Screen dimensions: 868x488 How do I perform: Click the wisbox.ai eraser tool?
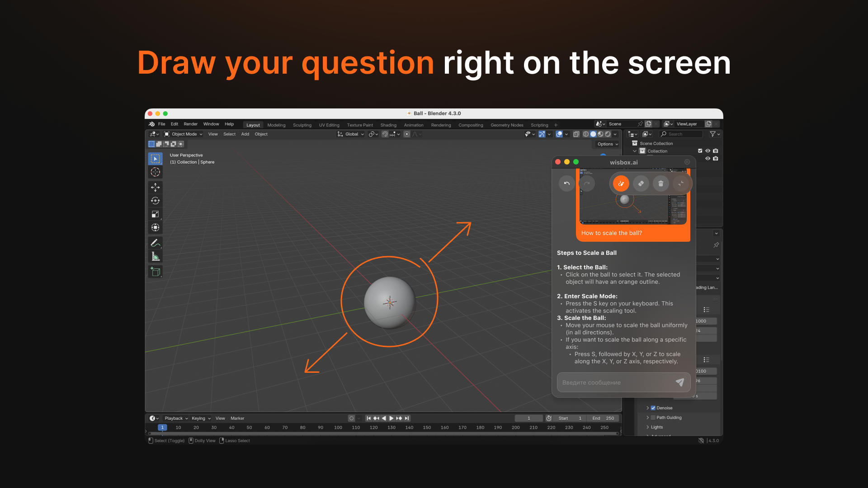pyautogui.click(x=641, y=183)
